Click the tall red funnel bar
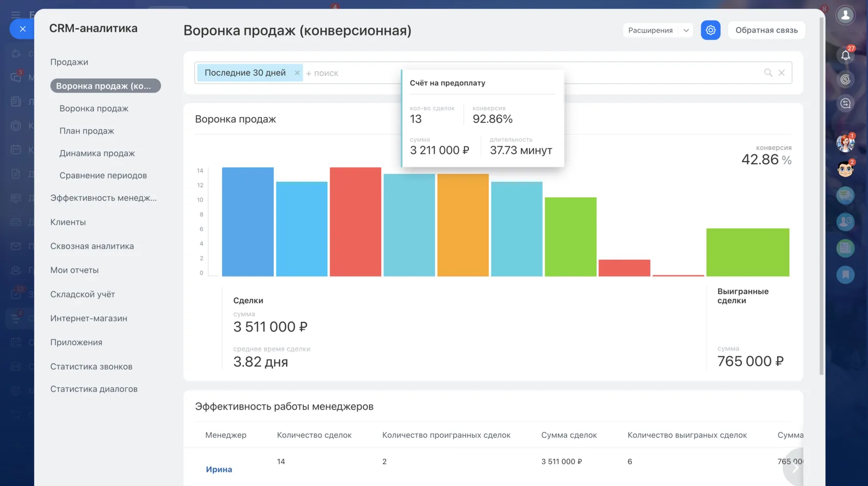 click(x=355, y=222)
